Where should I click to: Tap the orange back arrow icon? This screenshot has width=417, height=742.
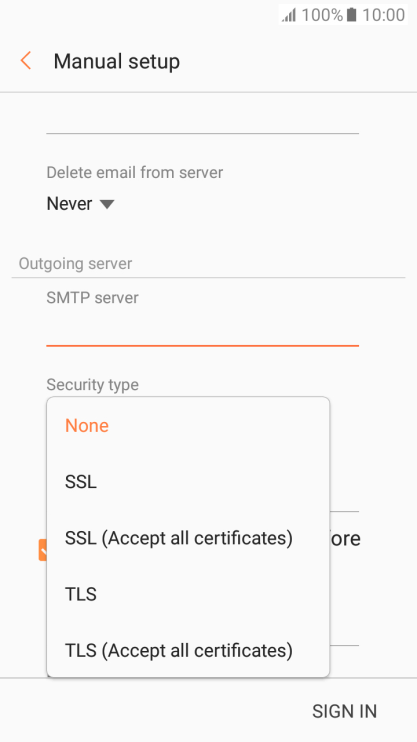pos(26,61)
